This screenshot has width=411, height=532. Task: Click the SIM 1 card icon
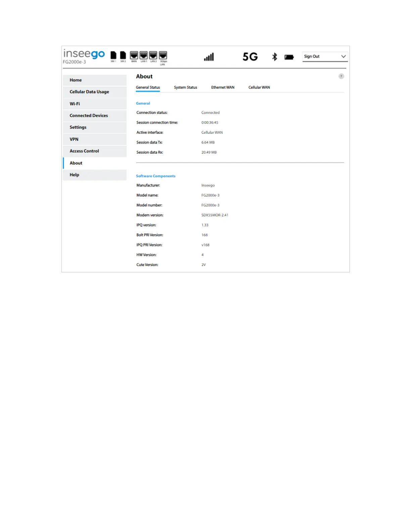pos(113,55)
